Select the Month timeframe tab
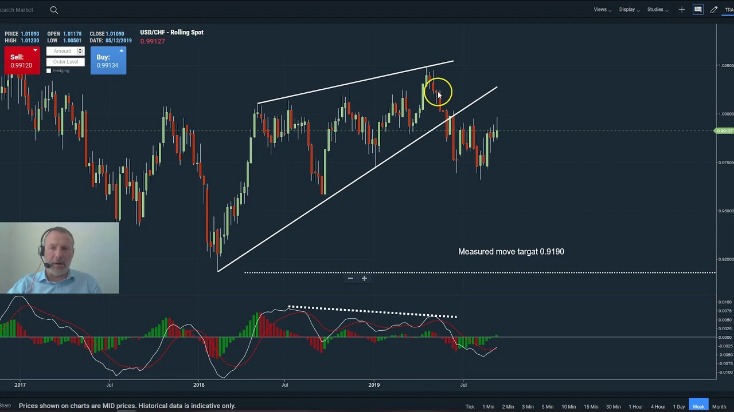Image resolution: width=734 pixels, height=412 pixels. 720,406
